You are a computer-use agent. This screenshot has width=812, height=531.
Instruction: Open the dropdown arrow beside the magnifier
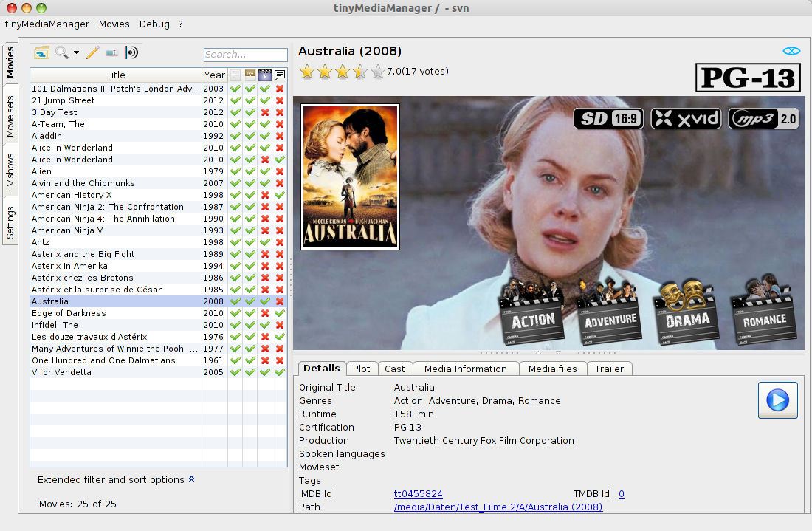(76, 53)
